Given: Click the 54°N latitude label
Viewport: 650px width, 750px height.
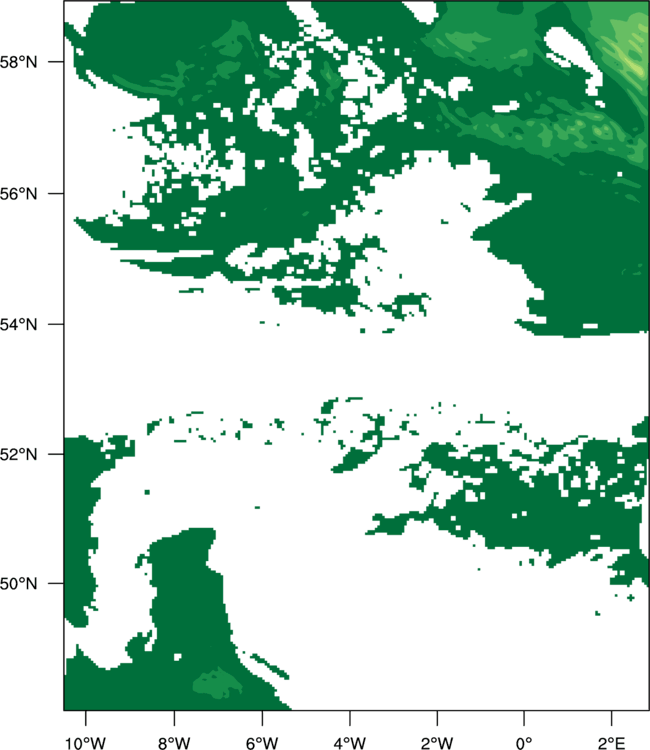Looking at the screenshot, I should point(18,324).
